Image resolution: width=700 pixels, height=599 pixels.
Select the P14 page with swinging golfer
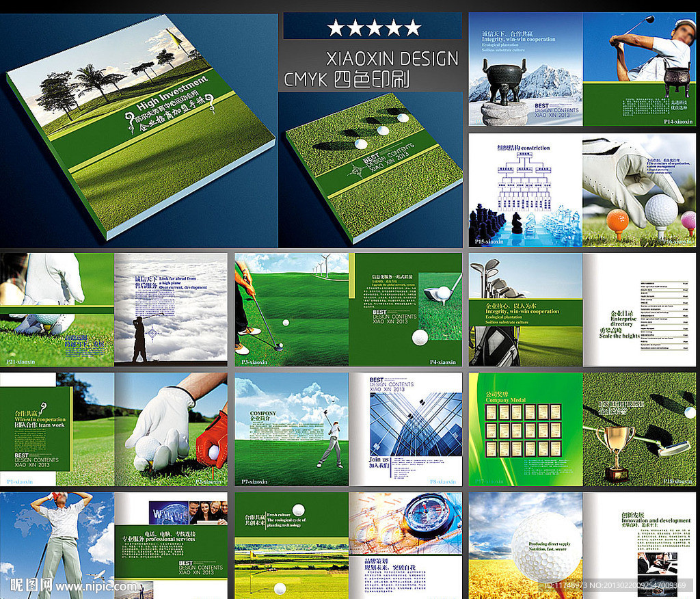639,69
